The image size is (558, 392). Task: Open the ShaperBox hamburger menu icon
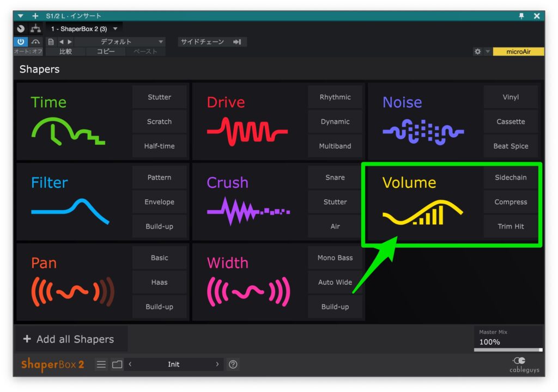[x=101, y=365]
